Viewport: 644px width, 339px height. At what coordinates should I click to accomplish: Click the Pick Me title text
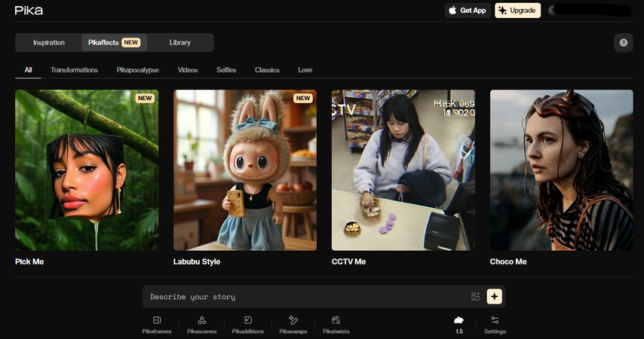(x=29, y=262)
